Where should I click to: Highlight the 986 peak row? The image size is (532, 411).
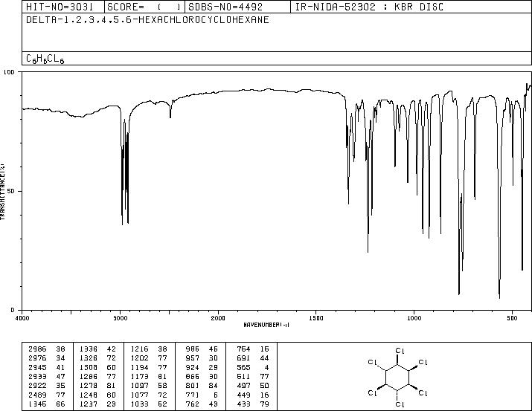(x=202, y=349)
